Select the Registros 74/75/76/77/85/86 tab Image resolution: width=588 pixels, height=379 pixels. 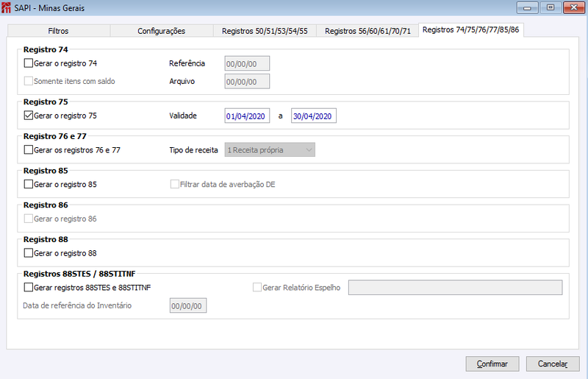pos(470,29)
